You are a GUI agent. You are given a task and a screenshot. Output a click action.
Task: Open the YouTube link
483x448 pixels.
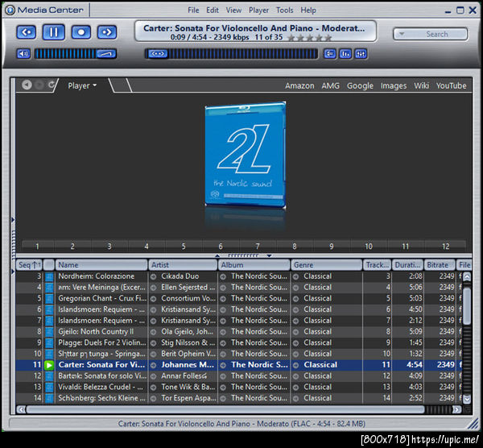pyautogui.click(x=452, y=85)
